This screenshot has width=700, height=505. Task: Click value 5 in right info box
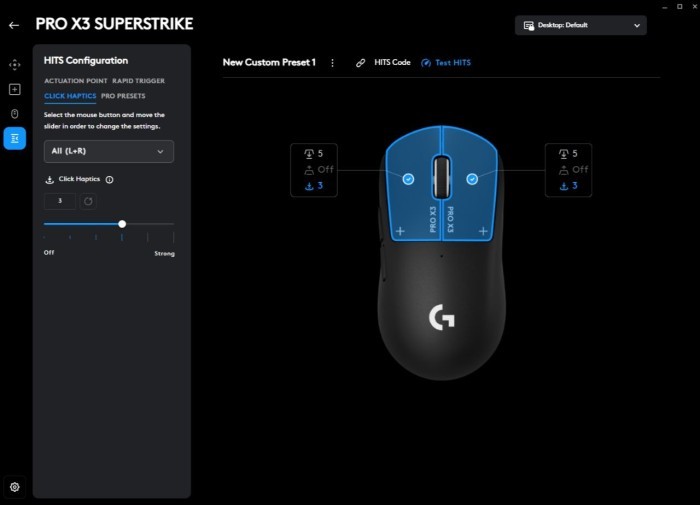[x=575, y=154]
